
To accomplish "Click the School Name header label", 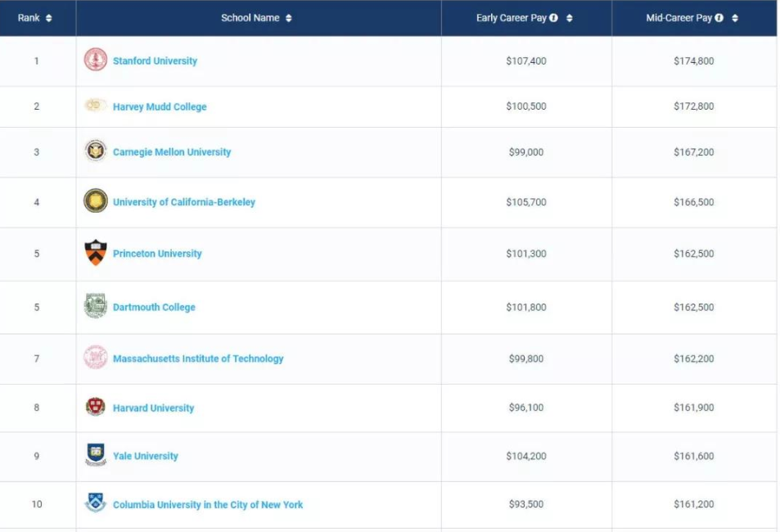I will pos(250,18).
